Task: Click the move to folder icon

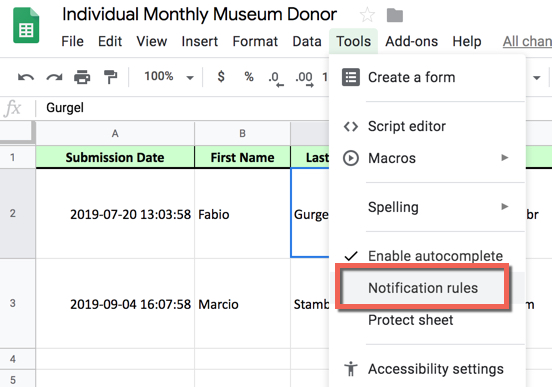Action: pos(395,15)
